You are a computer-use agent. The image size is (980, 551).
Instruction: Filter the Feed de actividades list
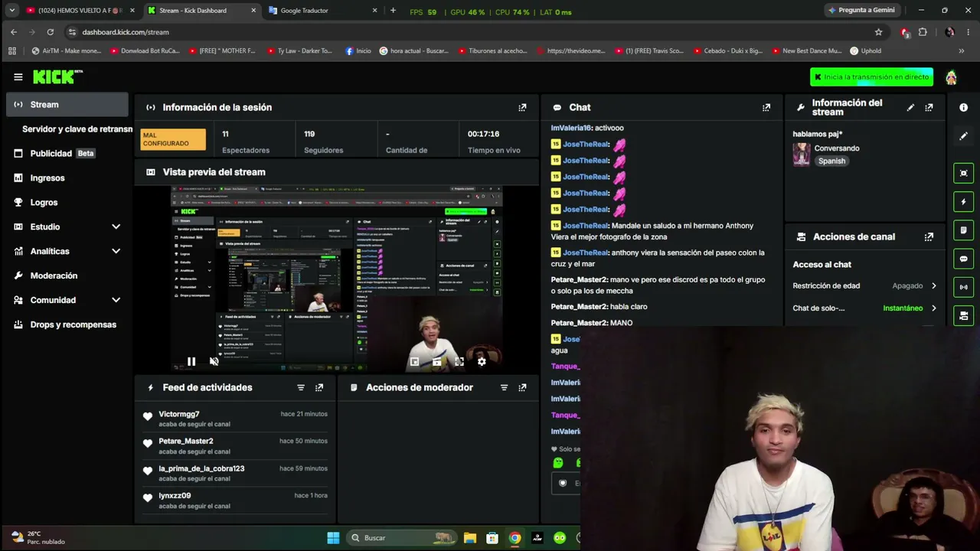tap(301, 388)
